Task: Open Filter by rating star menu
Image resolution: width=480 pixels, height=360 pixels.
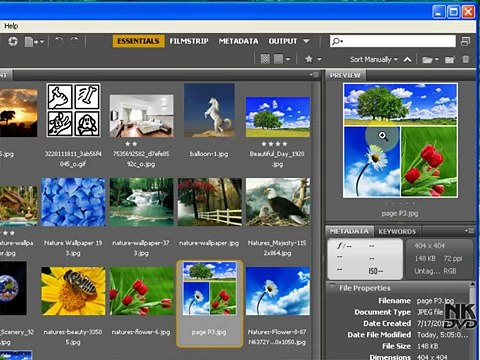Action: [x=313, y=59]
